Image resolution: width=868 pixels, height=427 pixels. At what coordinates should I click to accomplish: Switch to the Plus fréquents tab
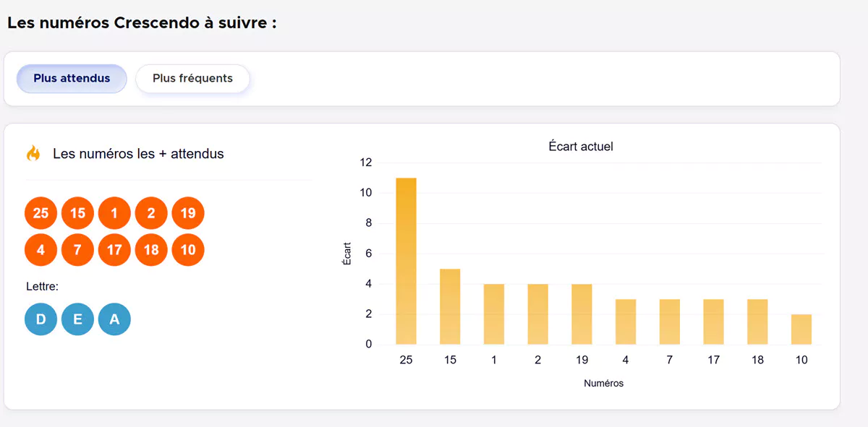pos(192,78)
